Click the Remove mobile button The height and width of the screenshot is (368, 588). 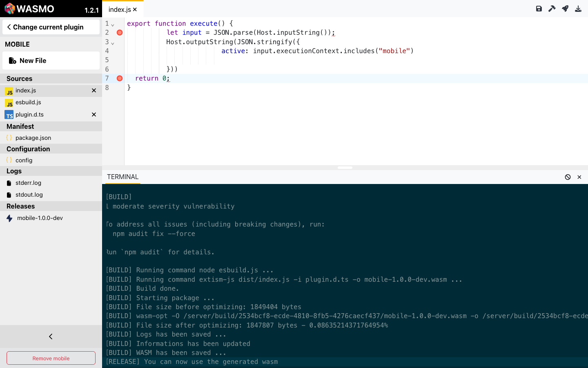pos(51,358)
